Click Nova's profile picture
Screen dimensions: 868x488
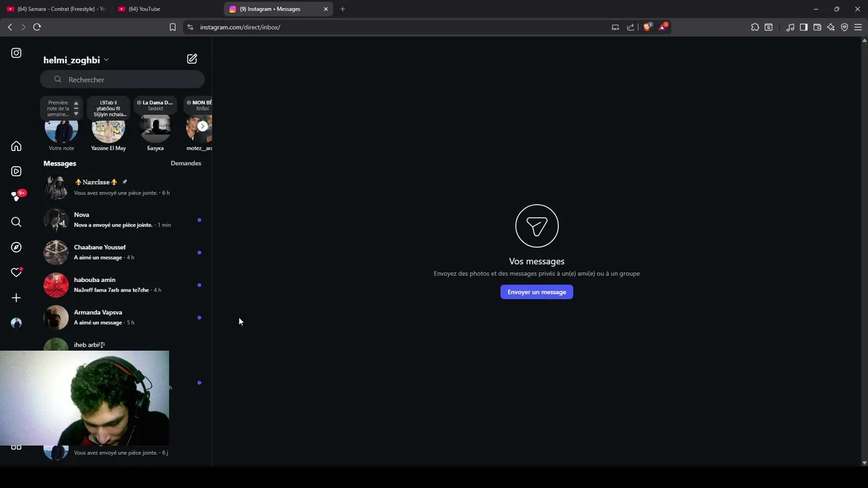[x=56, y=220]
